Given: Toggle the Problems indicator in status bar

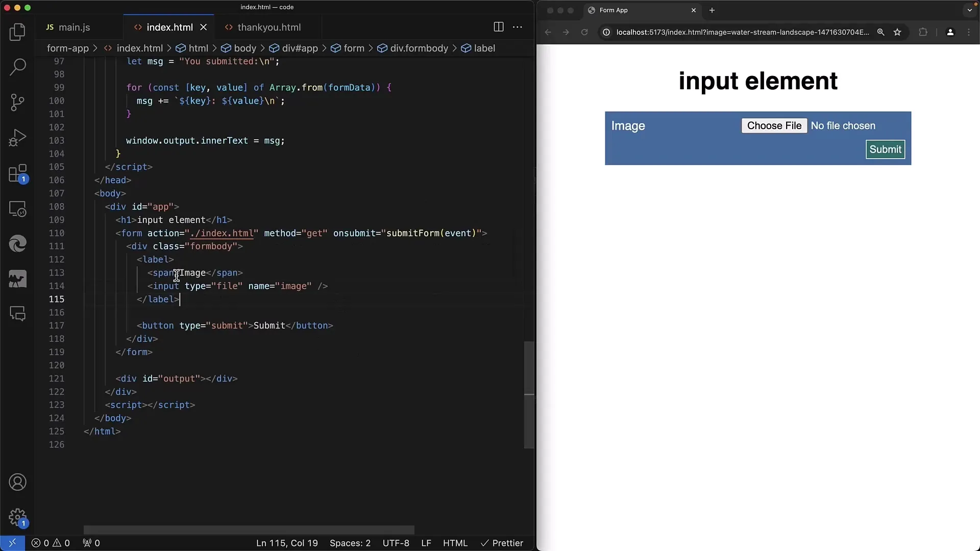Looking at the screenshot, I should click(x=51, y=543).
